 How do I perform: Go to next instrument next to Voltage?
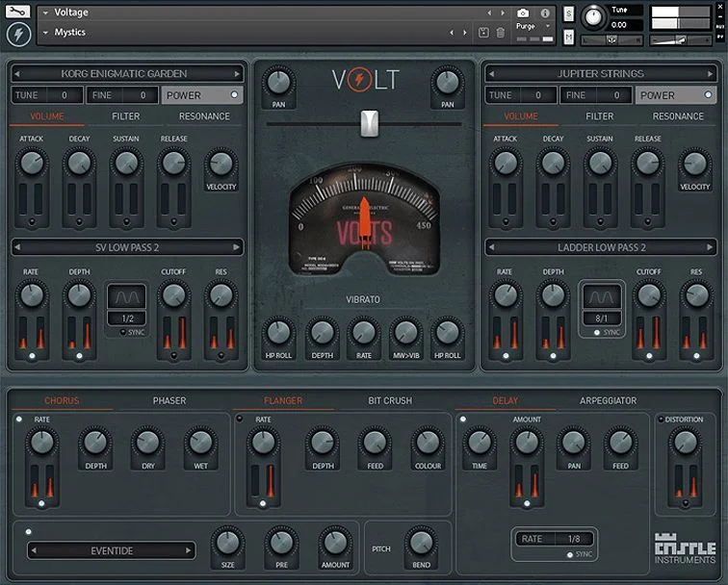click(503, 13)
